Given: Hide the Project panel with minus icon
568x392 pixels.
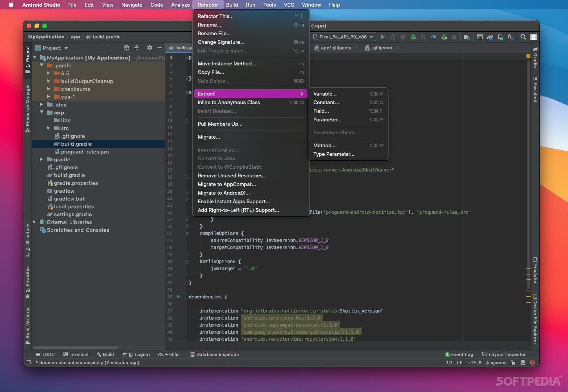Looking at the screenshot, I should click(x=160, y=48).
